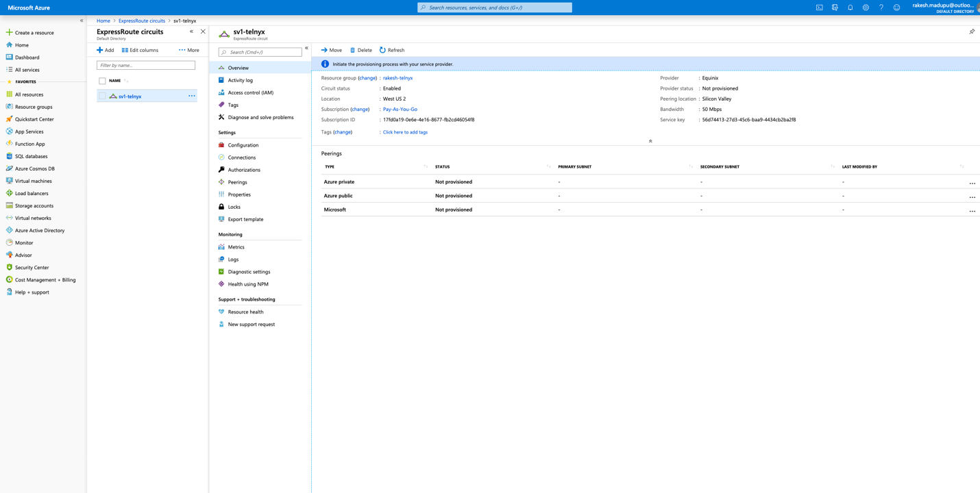Viewport: 980px width, 493px height.
Task: Open the help question mark icon
Action: click(881, 8)
